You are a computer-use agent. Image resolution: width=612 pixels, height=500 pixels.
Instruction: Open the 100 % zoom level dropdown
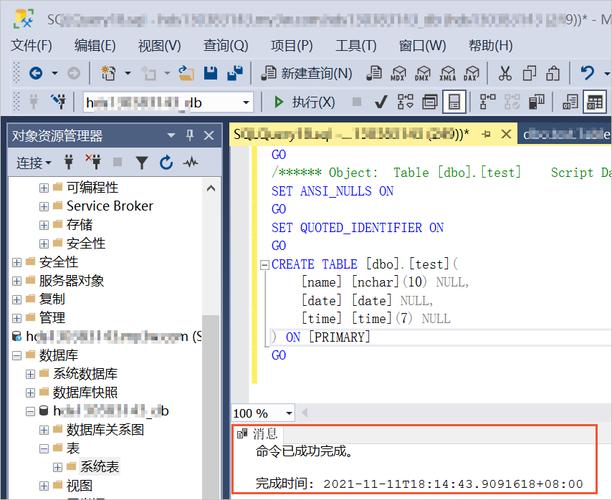coord(289,413)
